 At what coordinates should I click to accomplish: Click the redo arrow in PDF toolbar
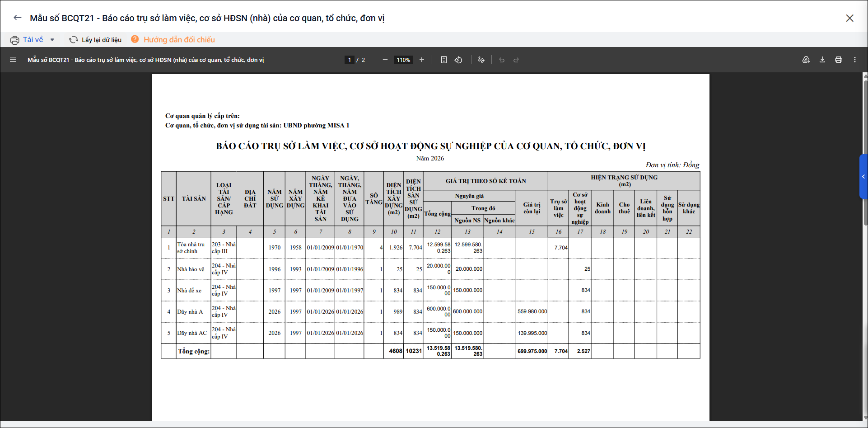point(516,60)
